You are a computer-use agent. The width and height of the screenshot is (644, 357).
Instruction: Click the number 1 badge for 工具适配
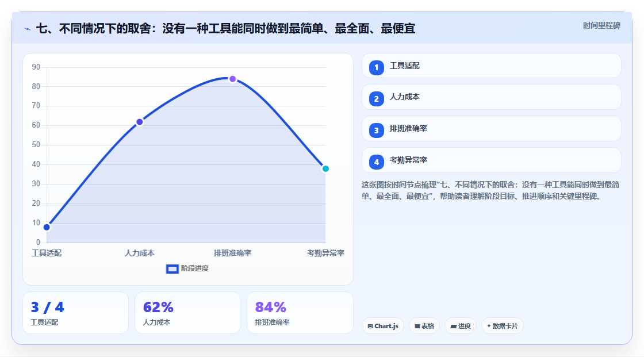coord(376,68)
